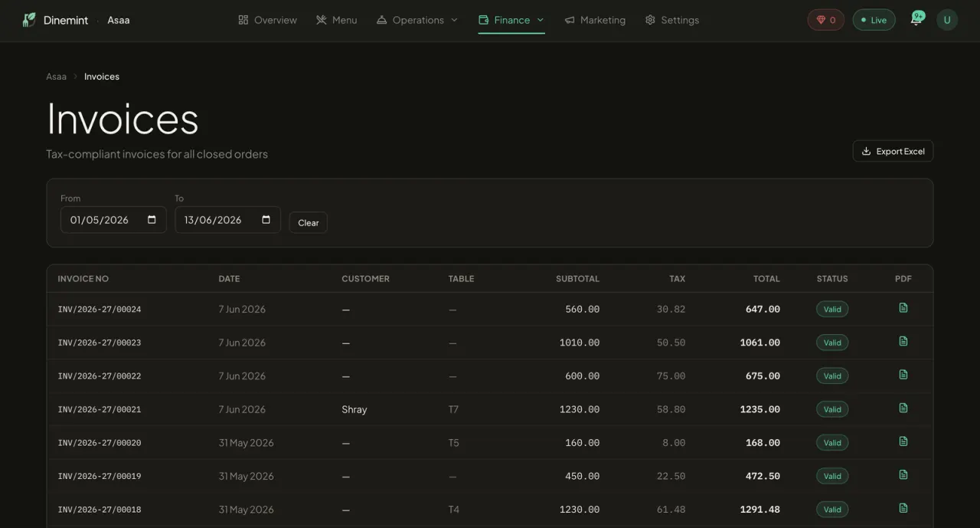The image size is (980, 528).
Task: Click the Valid badge for invoice 00024
Action: tap(832, 310)
